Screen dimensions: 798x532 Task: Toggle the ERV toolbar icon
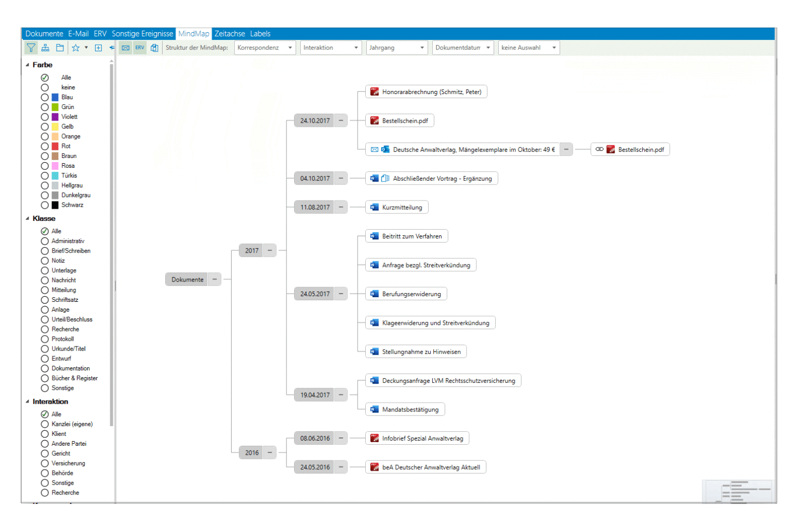[140, 48]
